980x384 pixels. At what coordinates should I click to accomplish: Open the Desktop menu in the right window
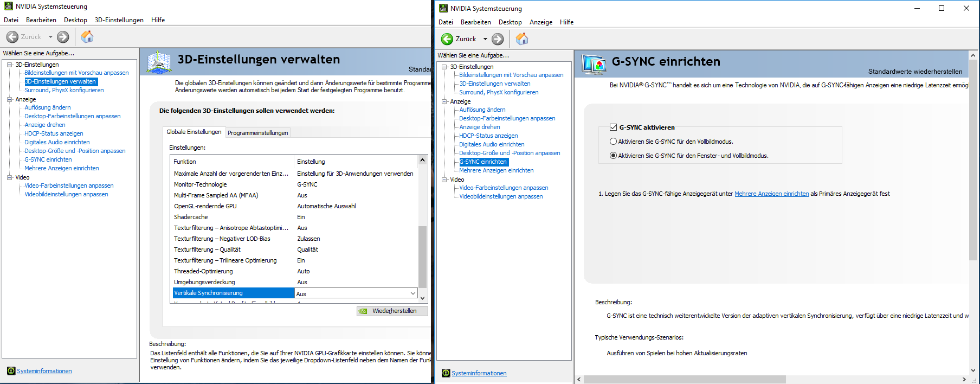point(510,22)
